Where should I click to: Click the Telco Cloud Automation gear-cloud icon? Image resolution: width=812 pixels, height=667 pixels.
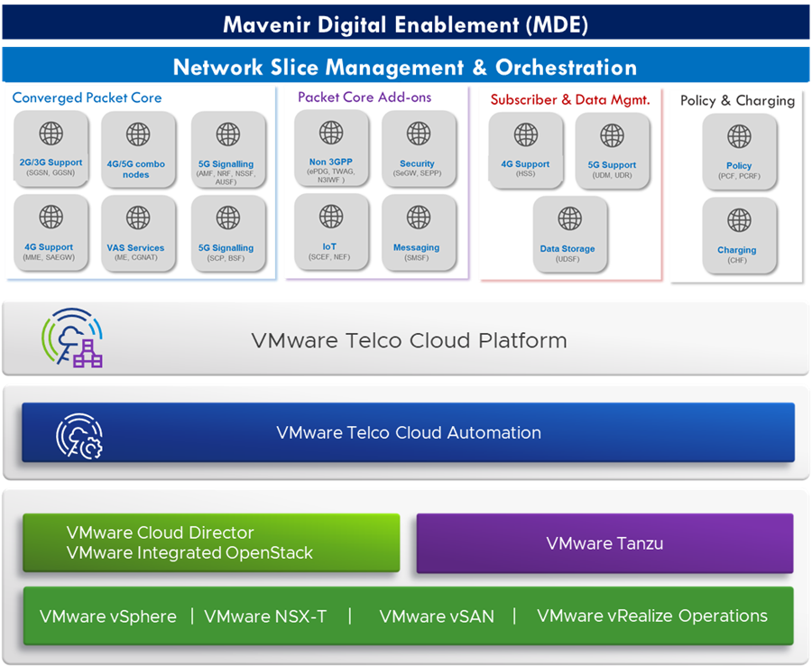[79, 436]
